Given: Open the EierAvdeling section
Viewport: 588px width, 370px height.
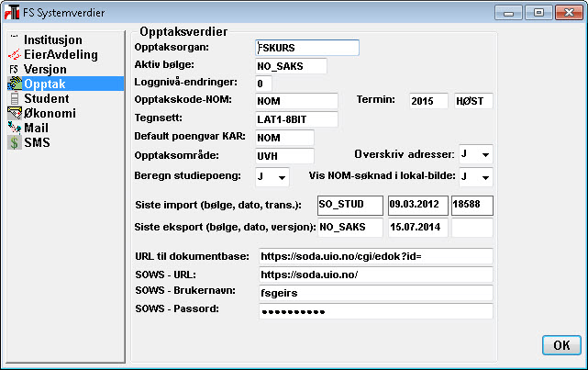Looking at the screenshot, I should (x=61, y=54).
